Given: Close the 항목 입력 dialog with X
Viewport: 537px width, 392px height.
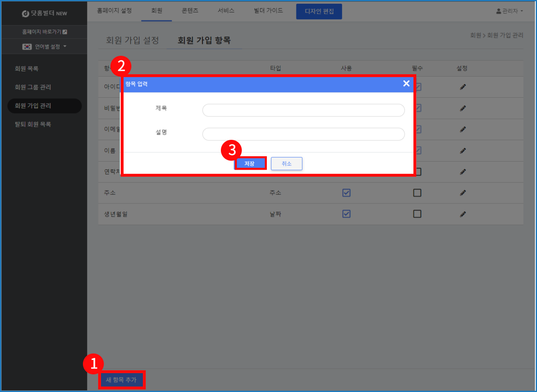Looking at the screenshot, I should click(406, 84).
